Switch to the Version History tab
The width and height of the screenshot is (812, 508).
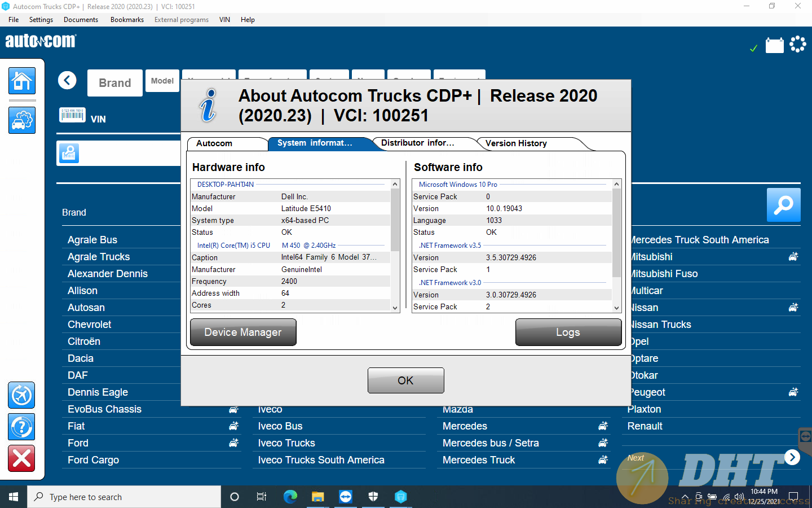[x=516, y=143]
